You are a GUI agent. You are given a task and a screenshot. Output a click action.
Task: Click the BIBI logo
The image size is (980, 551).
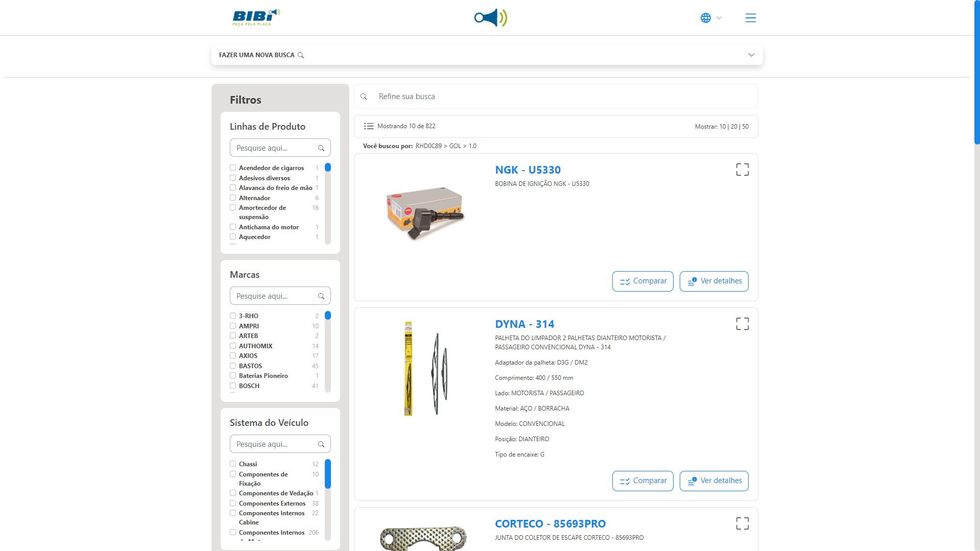click(x=256, y=17)
